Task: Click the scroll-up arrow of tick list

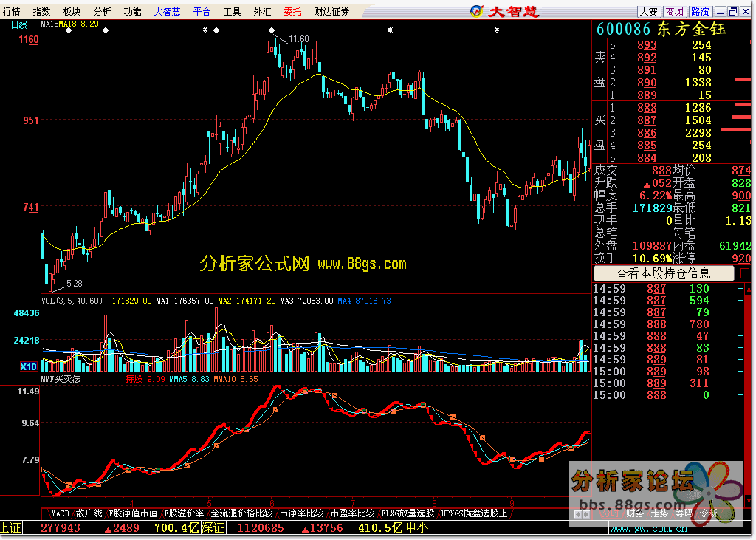Action: pos(749,289)
